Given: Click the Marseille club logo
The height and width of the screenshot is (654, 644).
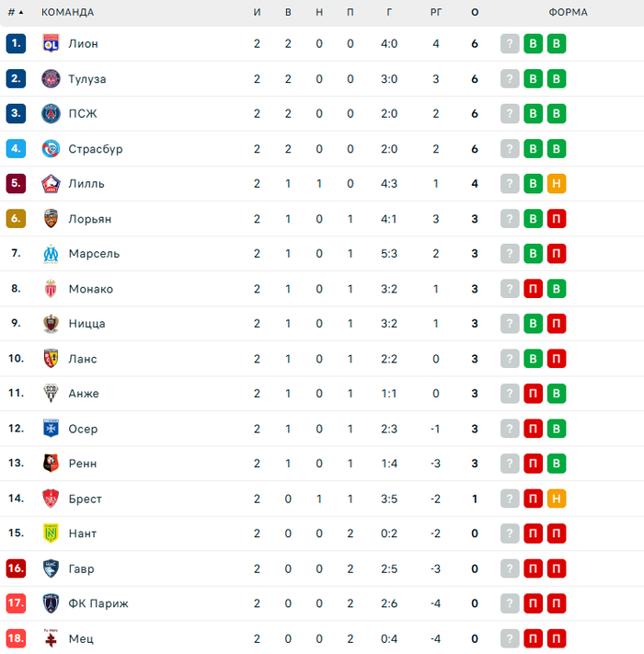Looking at the screenshot, I should (x=51, y=253).
